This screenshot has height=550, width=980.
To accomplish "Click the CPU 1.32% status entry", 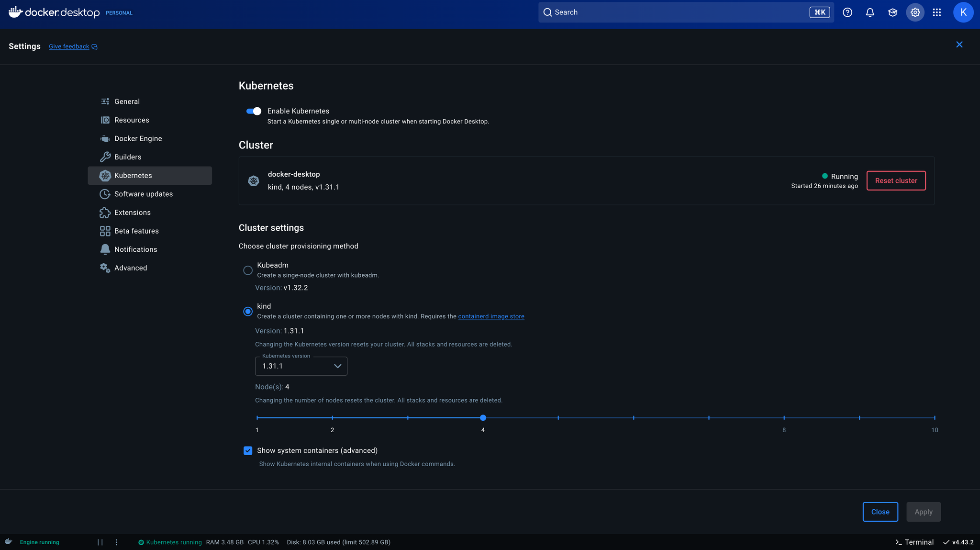I will point(263,542).
